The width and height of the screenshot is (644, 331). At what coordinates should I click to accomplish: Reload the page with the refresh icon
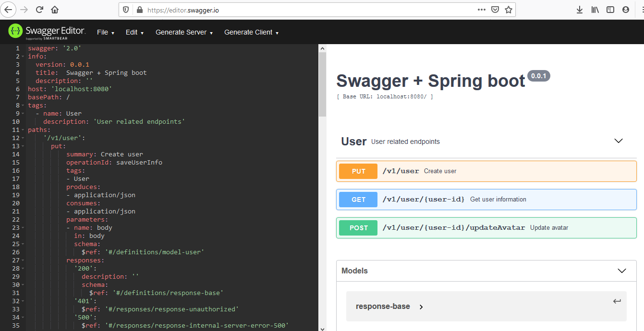click(x=40, y=10)
